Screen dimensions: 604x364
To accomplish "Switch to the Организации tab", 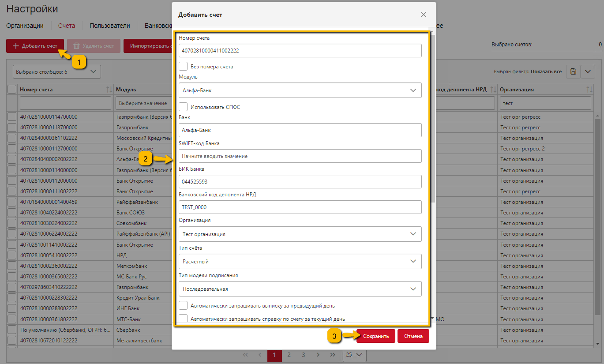I will [25, 26].
